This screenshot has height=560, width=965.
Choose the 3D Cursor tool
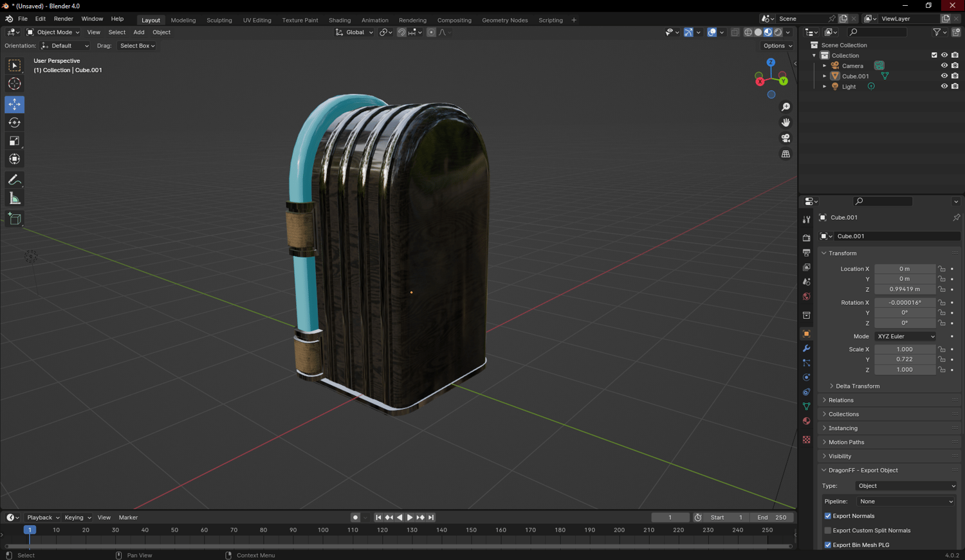(x=14, y=84)
